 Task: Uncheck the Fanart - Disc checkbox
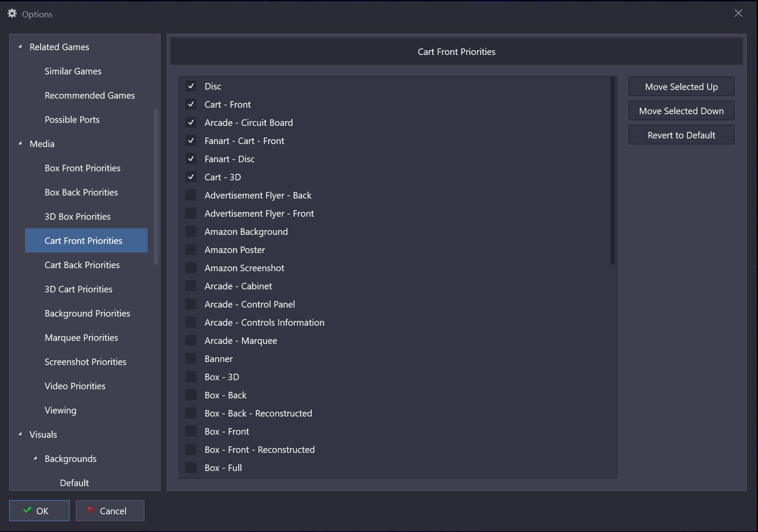pyautogui.click(x=191, y=159)
